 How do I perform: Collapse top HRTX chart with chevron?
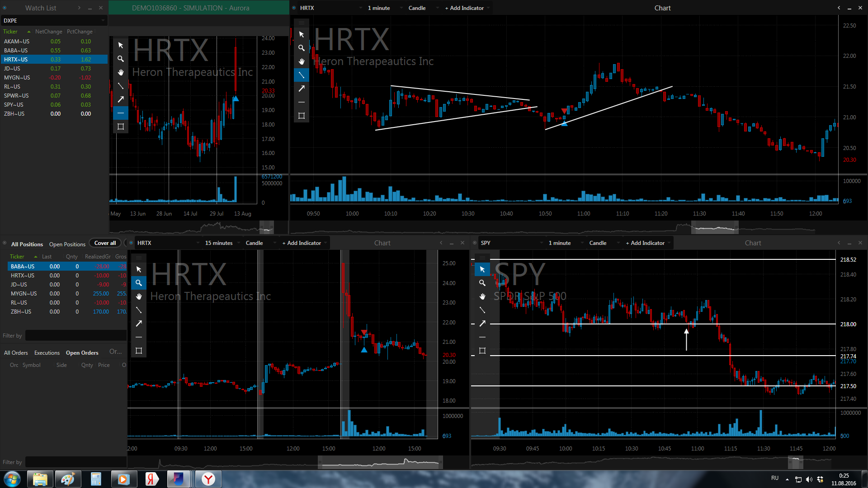point(839,8)
